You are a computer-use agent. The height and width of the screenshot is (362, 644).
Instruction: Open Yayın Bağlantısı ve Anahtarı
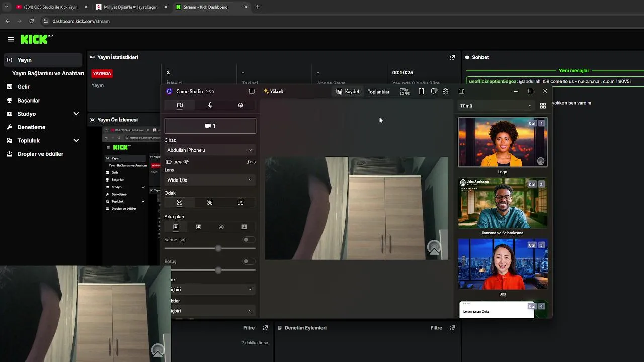click(48, 73)
